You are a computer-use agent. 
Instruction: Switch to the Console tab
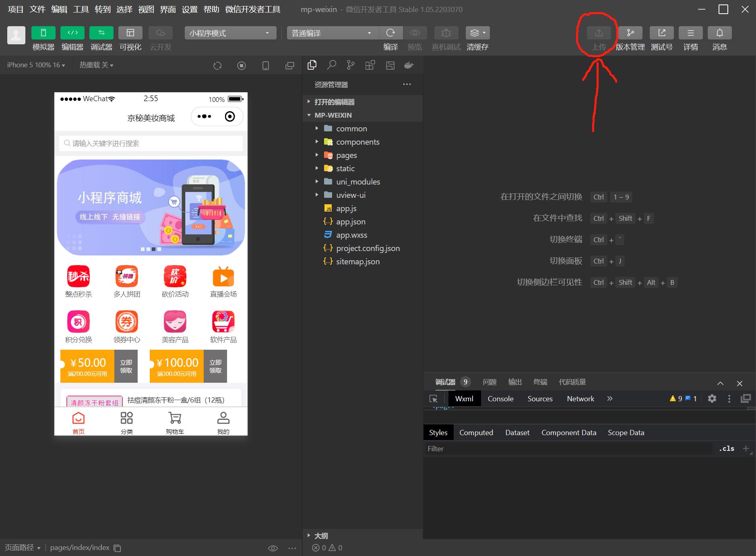(x=500, y=398)
